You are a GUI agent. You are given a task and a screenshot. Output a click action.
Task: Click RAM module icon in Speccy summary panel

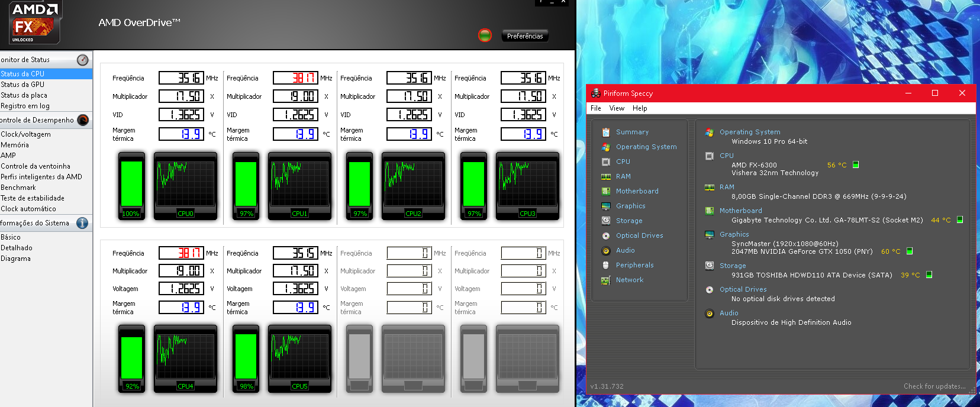click(x=710, y=188)
